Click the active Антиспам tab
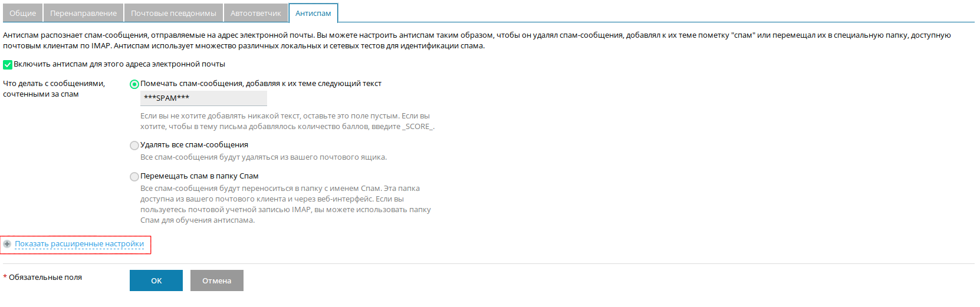This screenshot has height=307, width=980. point(313,13)
